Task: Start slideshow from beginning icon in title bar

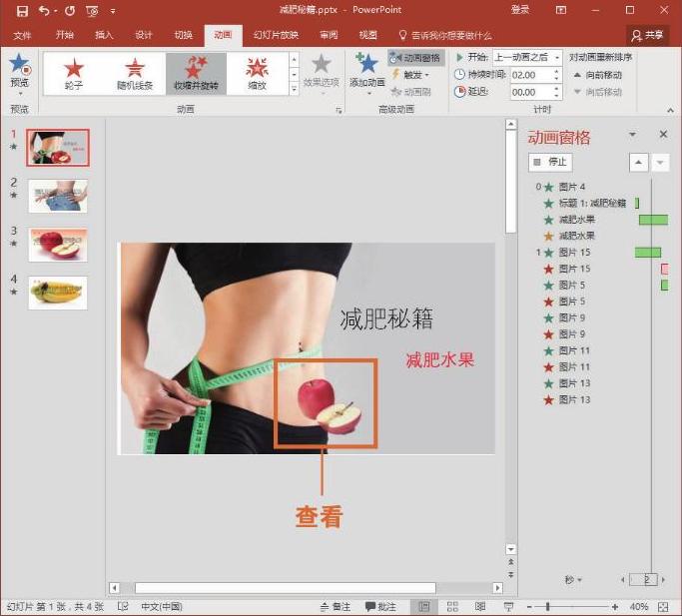Action: click(x=92, y=11)
